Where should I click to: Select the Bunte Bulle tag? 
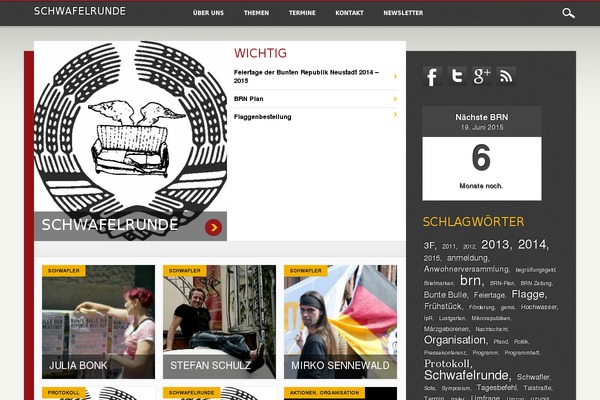coord(446,295)
